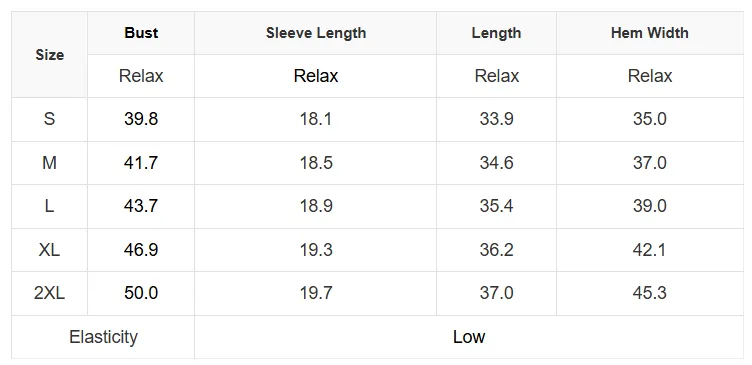Click the Elasticity label cell
The height and width of the screenshot is (365, 752).
pos(103,337)
